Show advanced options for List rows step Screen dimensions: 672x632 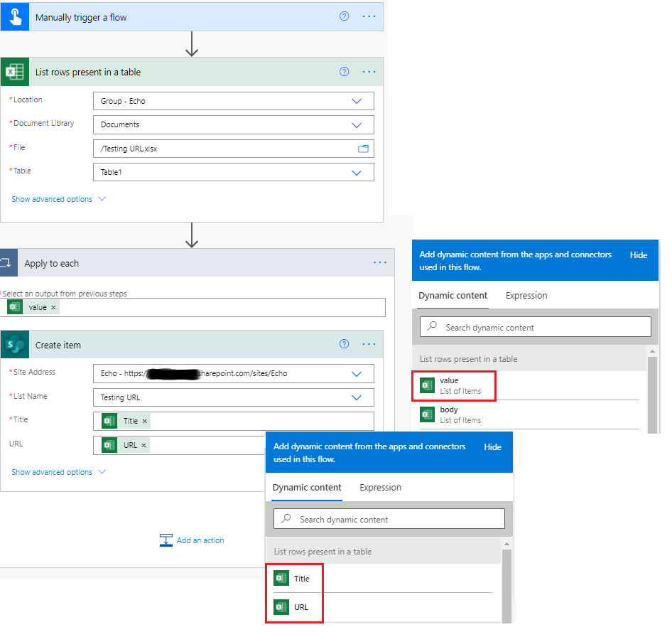pos(58,199)
